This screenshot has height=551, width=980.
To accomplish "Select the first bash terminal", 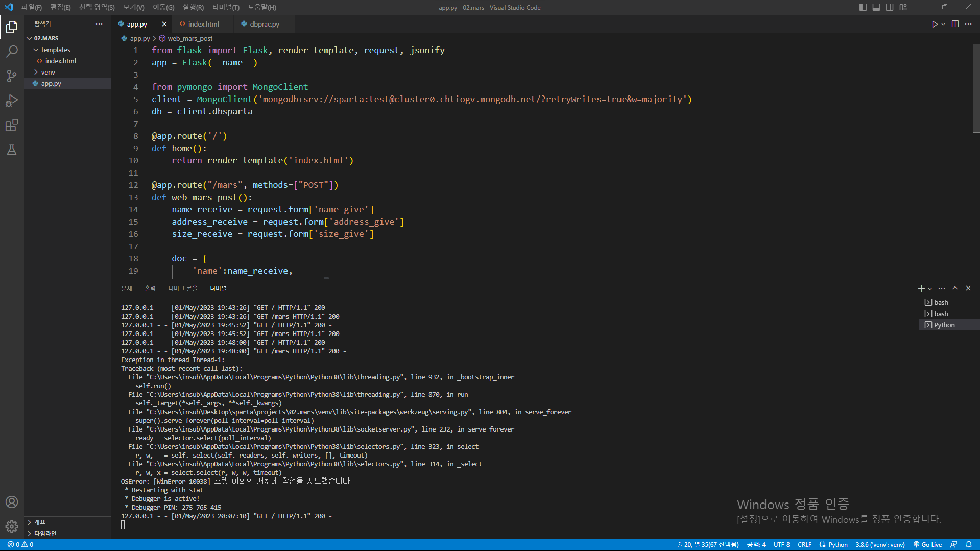I will 949,302.
